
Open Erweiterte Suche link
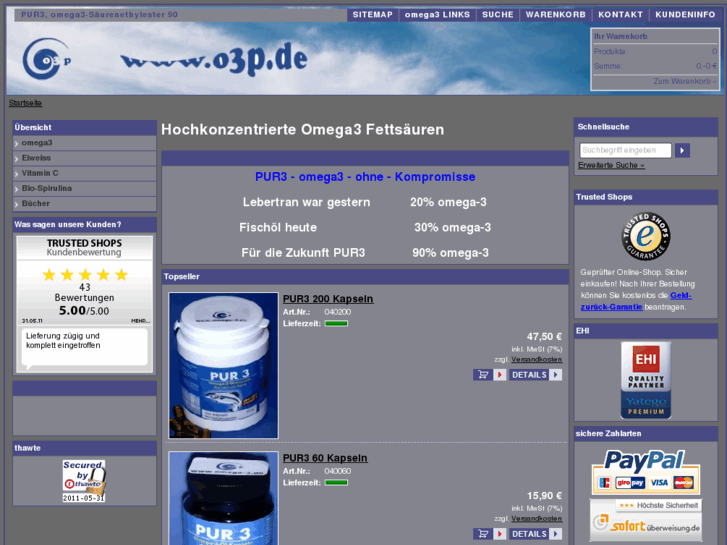[611, 165]
